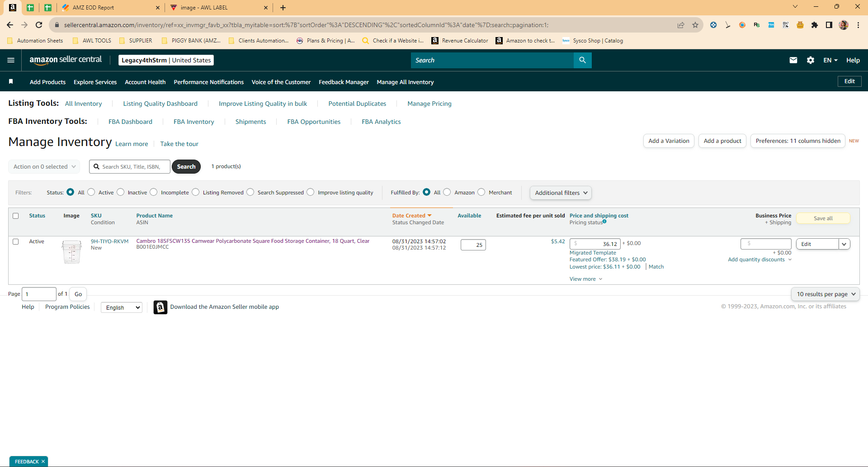Image resolution: width=868 pixels, height=467 pixels.
Task: Open the English language selector in the footer
Action: tap(122, 307)
